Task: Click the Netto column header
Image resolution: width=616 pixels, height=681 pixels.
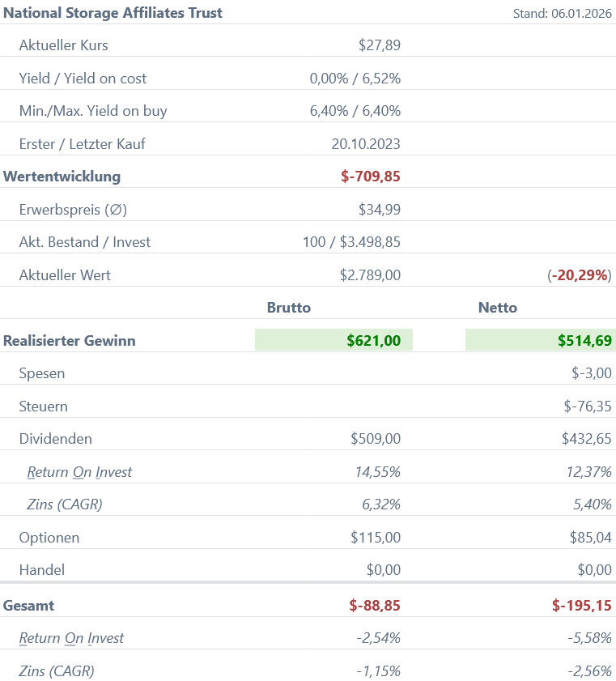Action: [x=498, y=308]
